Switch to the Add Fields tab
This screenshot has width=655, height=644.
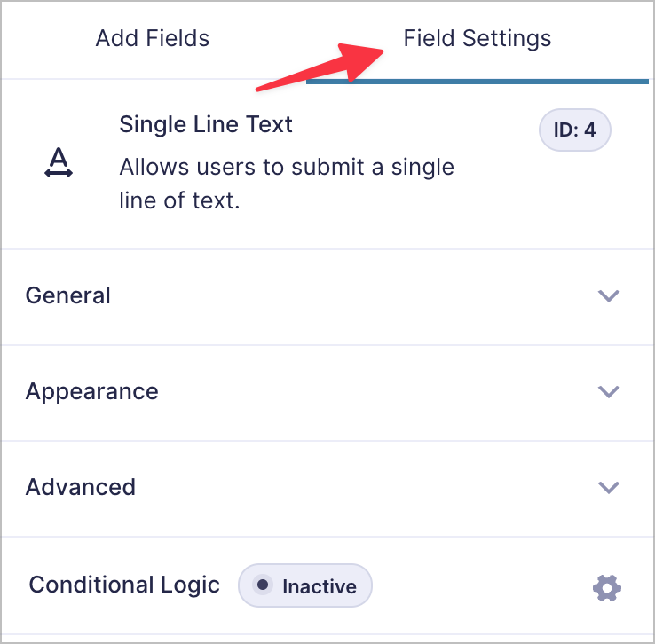pos(153,38)
